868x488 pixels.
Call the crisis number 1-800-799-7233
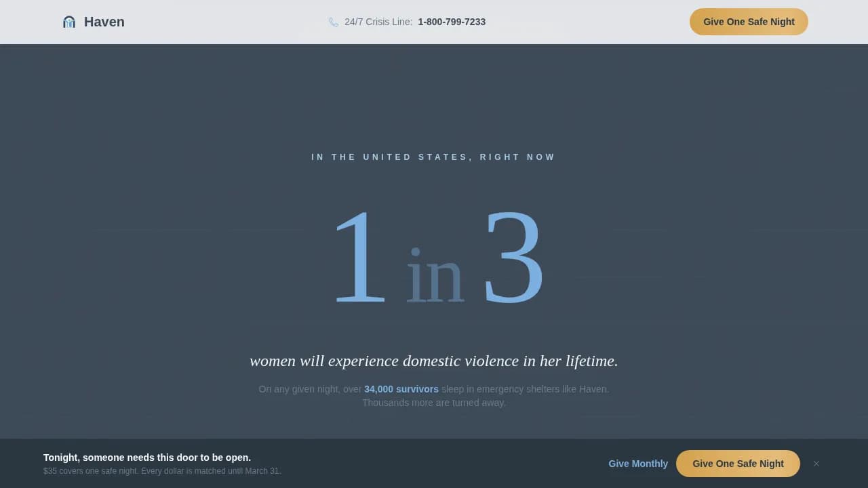point(452,22)
